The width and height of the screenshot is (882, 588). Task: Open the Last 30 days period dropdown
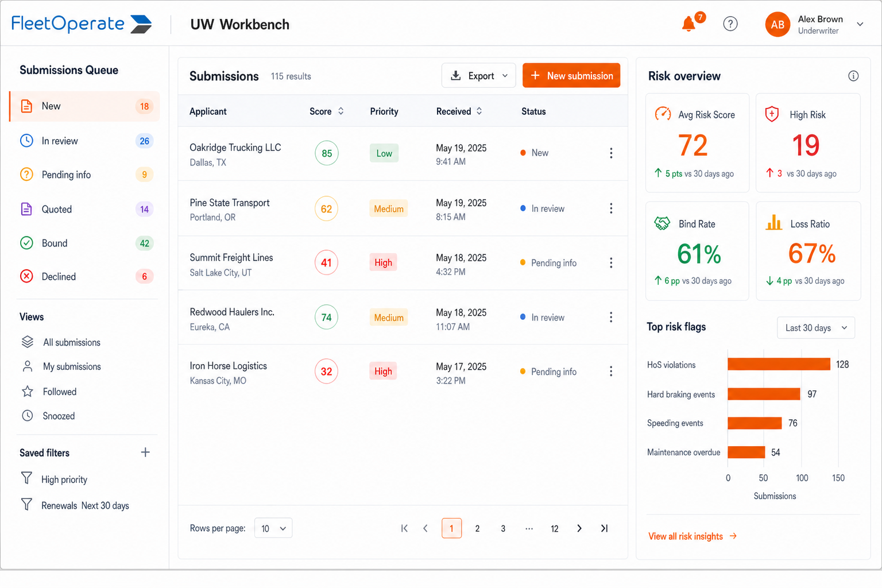816,328
